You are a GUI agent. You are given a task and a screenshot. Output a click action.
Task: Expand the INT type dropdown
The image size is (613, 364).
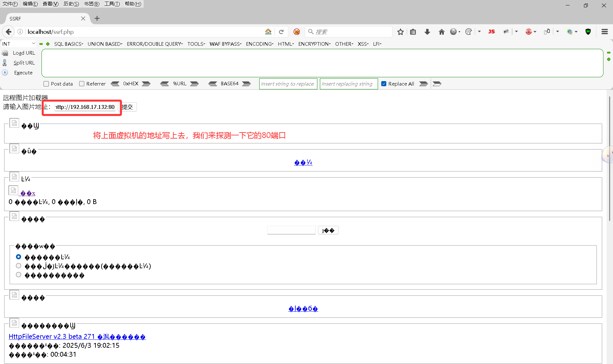tap(19, 44)
